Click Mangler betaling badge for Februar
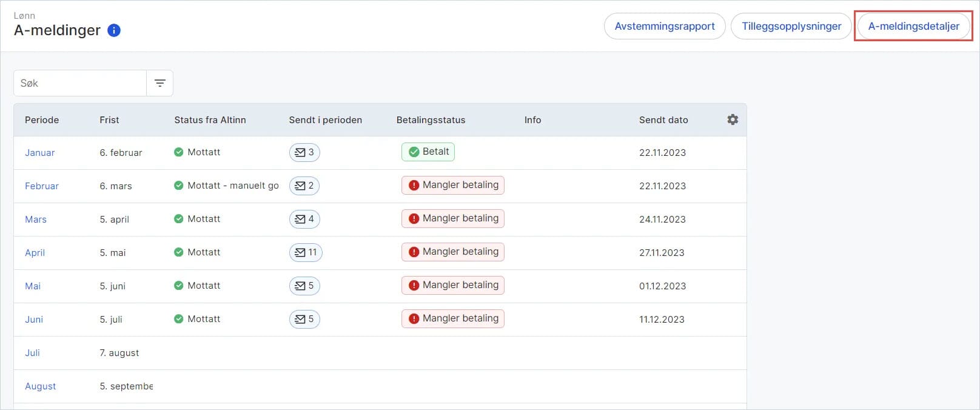980x410 pixels. [453, 185]
